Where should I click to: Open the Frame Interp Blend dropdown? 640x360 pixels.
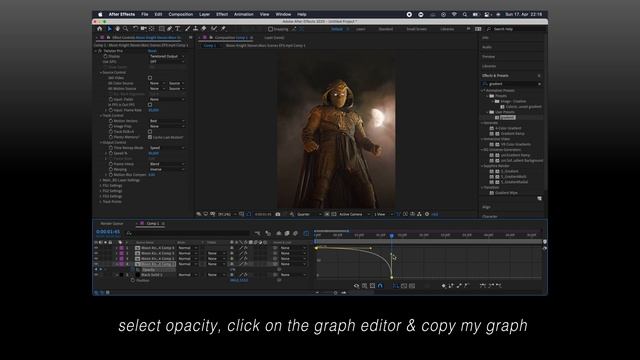tap(167, 164)
